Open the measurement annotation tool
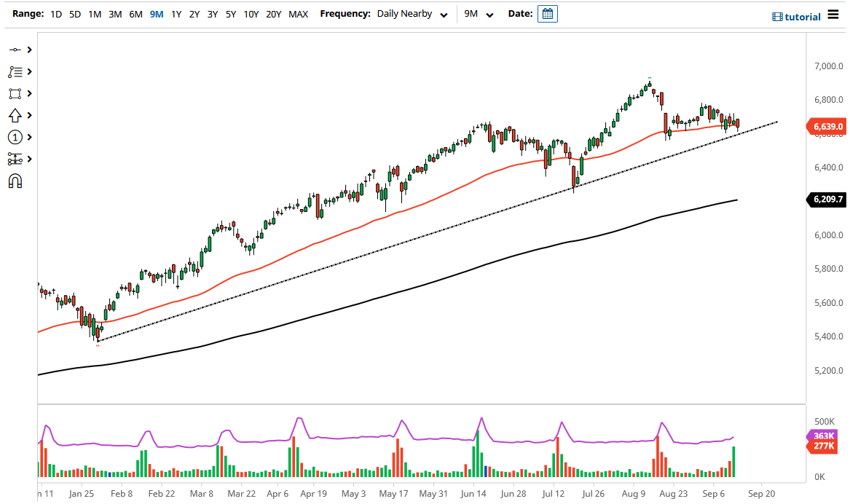 [x=16, y=159]
